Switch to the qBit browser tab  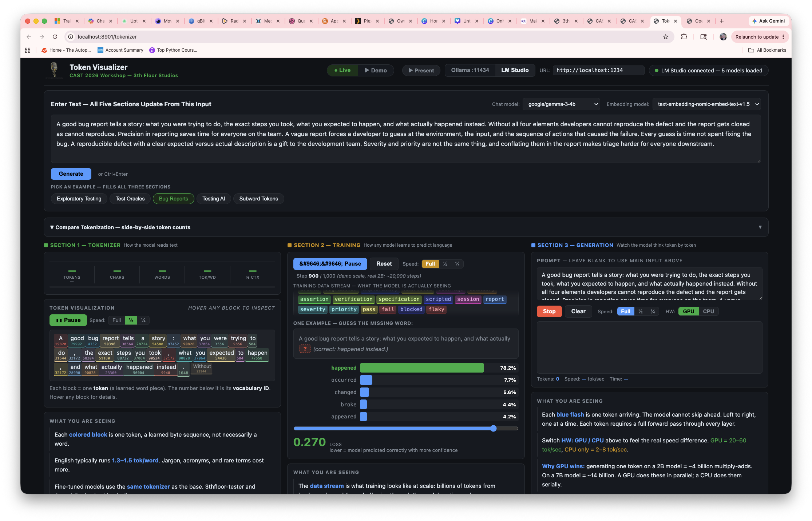click(201, 21)
